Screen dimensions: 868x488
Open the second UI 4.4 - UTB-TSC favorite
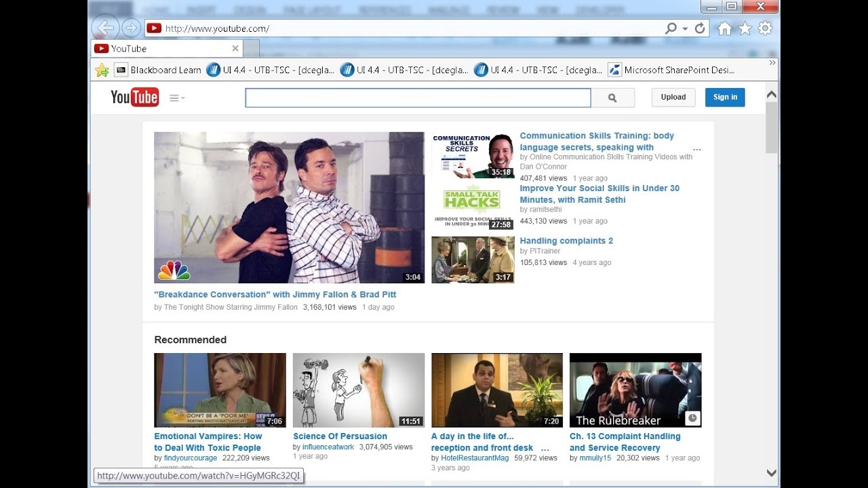(404, 70)
